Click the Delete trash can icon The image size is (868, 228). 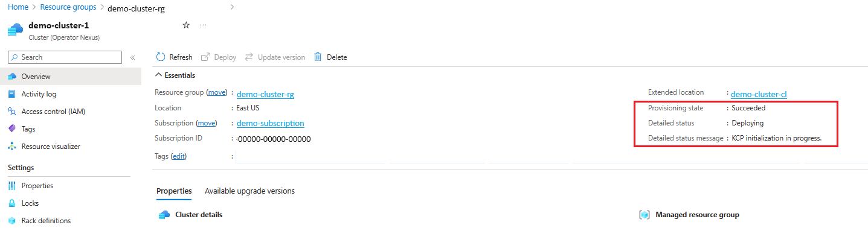[318, 57]
